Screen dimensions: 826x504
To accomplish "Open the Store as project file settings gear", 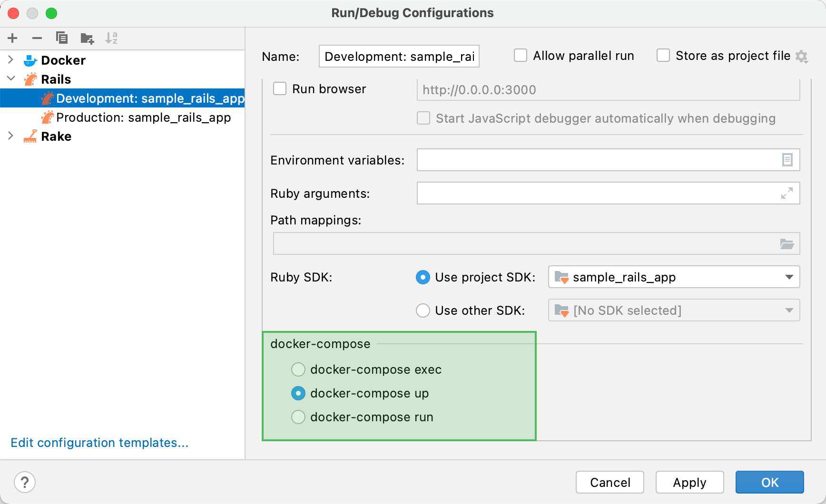I will pos(802,56).
